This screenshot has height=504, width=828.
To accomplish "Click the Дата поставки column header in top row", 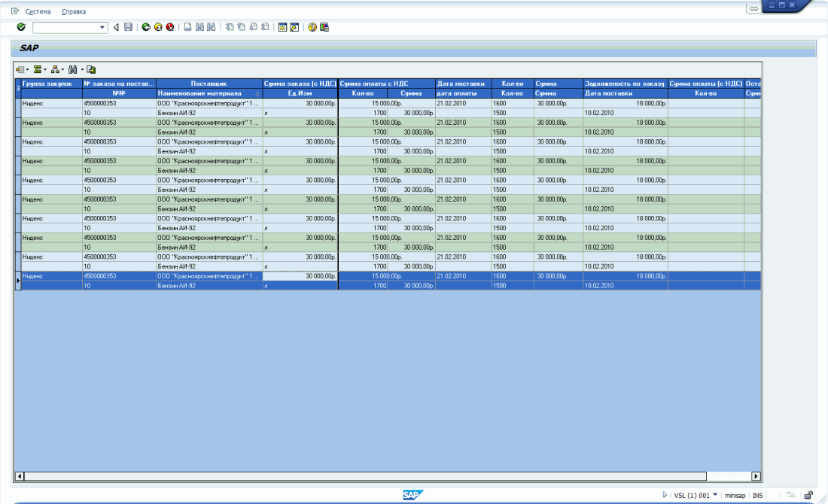I will (x=463, y=83).
